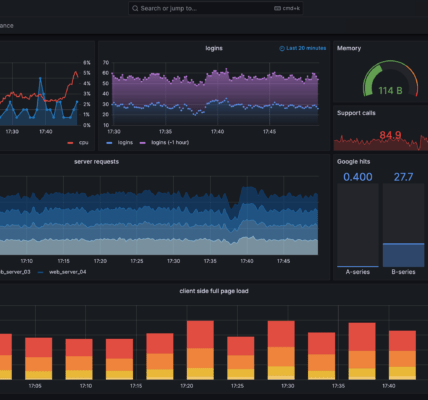Click the A-series label under the gauge
The image size is (428, 400).
pyautogui.click(x=358, y=272)
